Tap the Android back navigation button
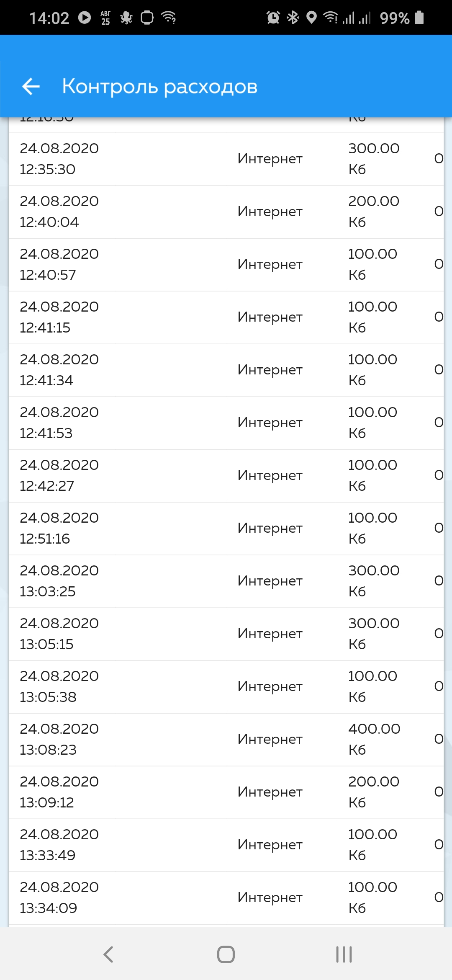The width and height of the screenshot is (452, 980). 108,954
